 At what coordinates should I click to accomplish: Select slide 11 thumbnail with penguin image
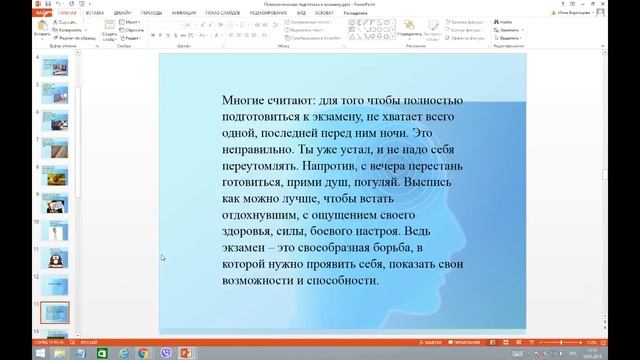coord(55,258)
